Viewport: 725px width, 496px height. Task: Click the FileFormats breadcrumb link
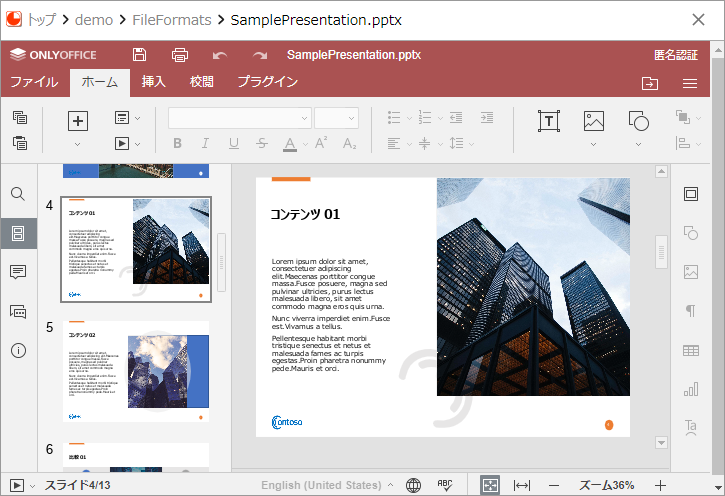click(x=172, y=19)
